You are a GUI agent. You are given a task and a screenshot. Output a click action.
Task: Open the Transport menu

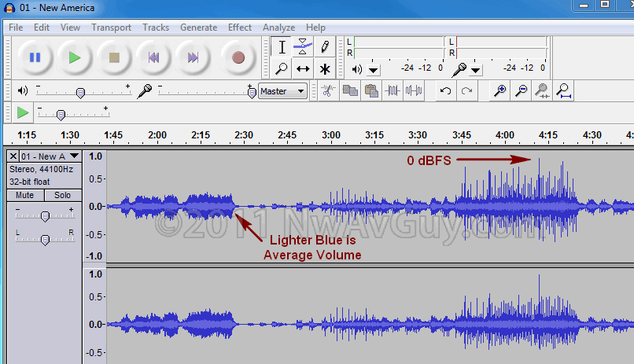[111, 28]
